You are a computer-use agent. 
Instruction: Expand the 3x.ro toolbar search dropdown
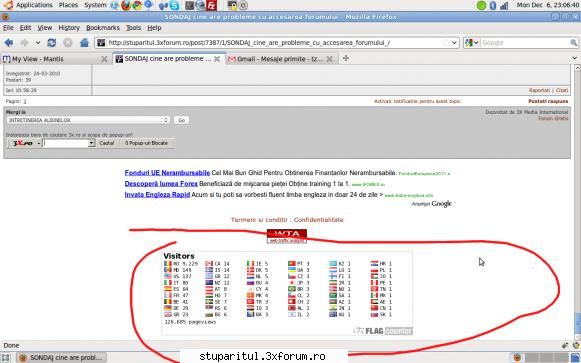click(91, 143)
